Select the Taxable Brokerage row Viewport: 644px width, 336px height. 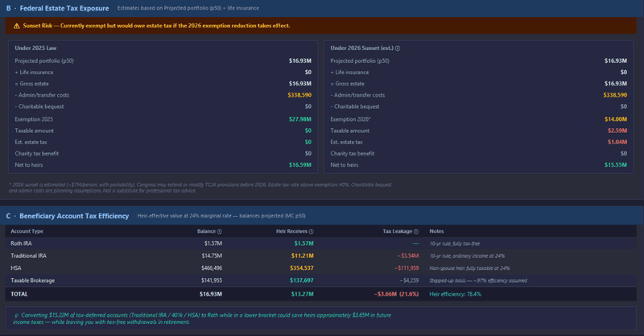(x=31, y=280)
